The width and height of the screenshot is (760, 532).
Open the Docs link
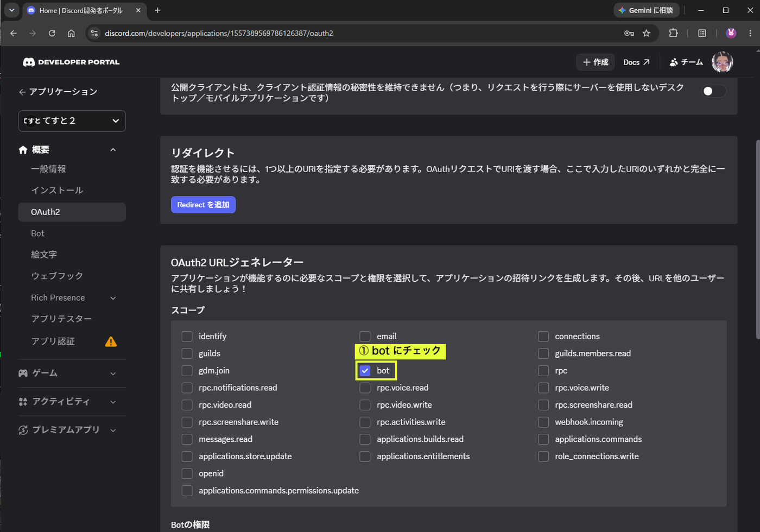coord(636,62)
